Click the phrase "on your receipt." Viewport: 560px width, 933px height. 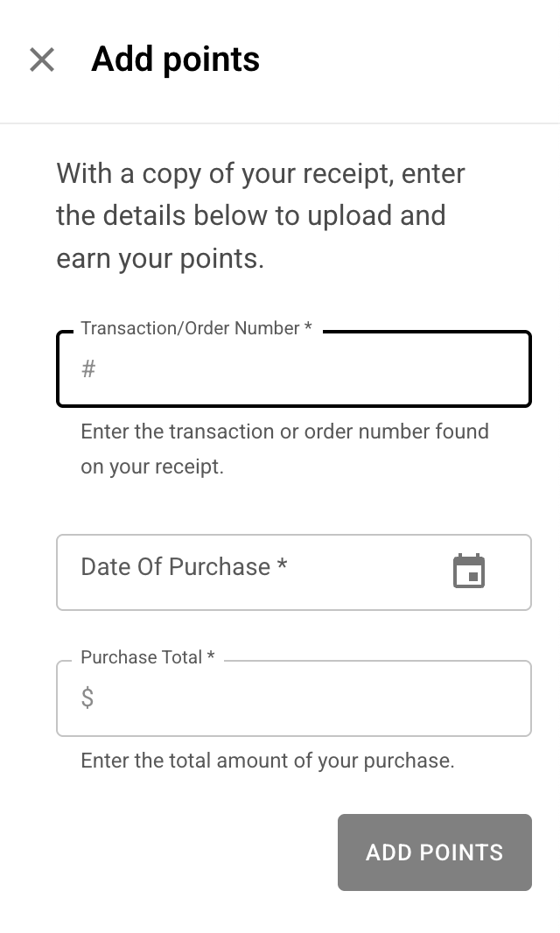pos(152,466)
